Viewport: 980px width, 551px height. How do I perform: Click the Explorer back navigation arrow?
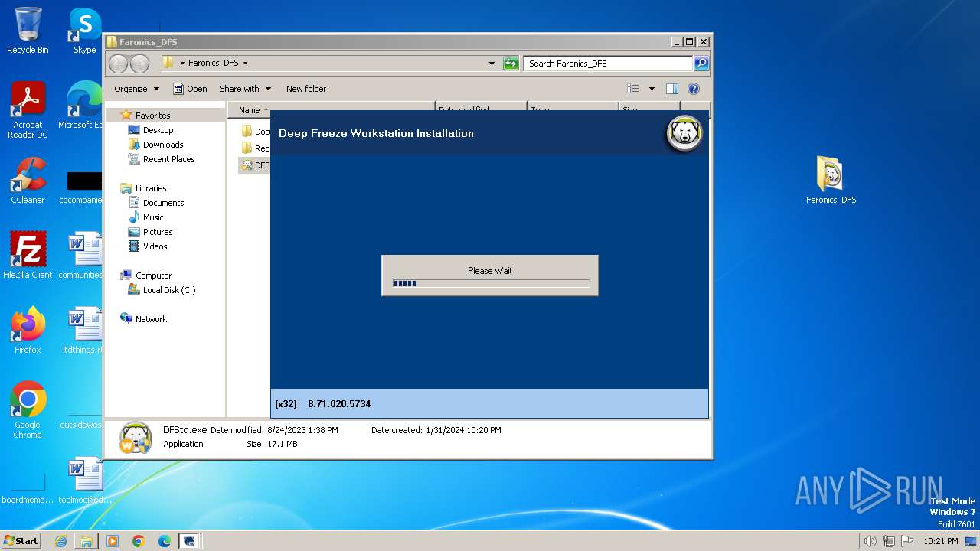pos(118,64)
